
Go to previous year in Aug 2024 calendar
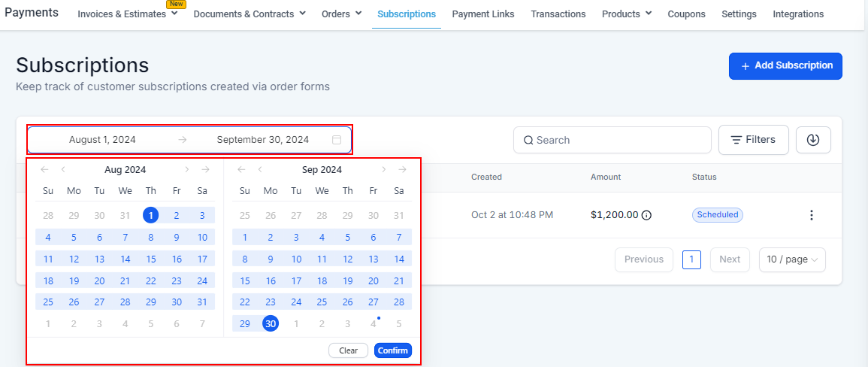tap(44, 170)
